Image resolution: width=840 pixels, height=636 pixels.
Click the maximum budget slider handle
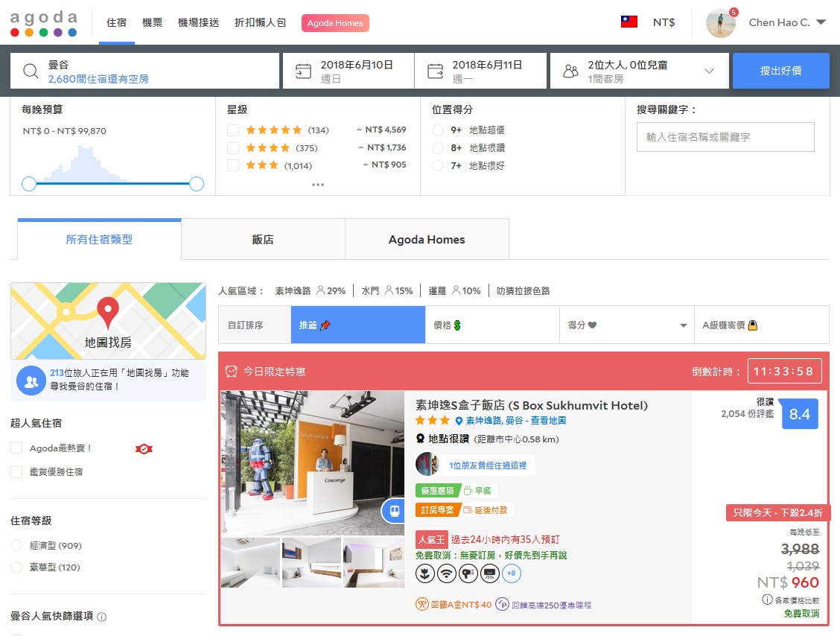tap(197, 184)
